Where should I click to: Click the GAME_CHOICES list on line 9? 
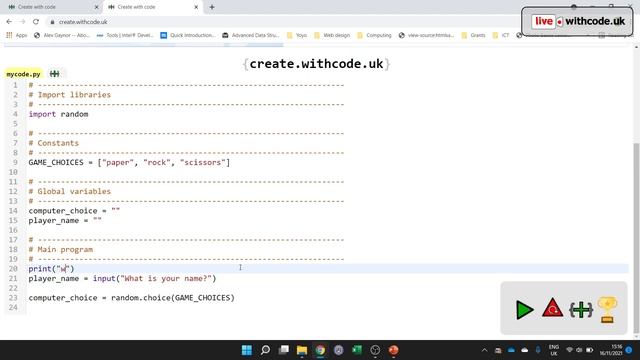pyautogui.click(x=129, y=162)
